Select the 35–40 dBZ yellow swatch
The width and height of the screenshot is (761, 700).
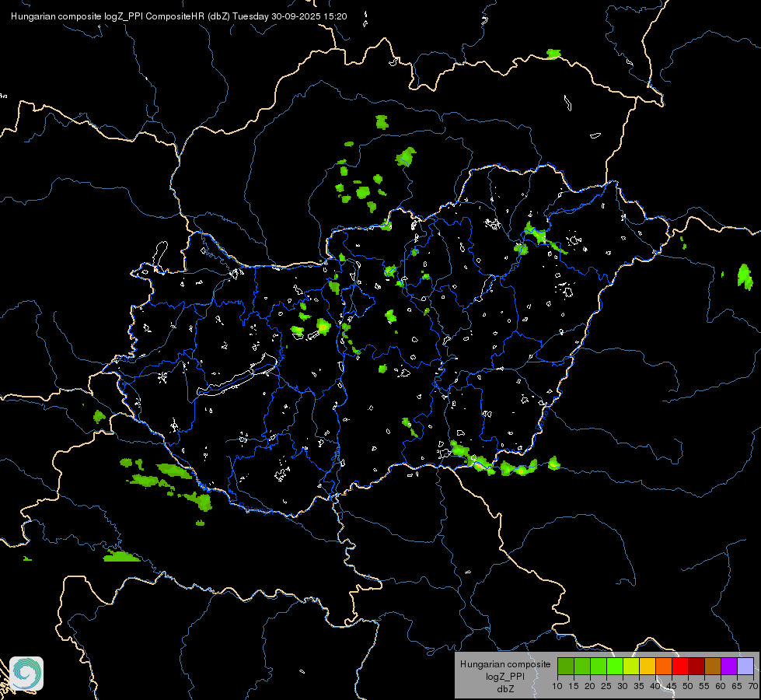tap(647, 666)
